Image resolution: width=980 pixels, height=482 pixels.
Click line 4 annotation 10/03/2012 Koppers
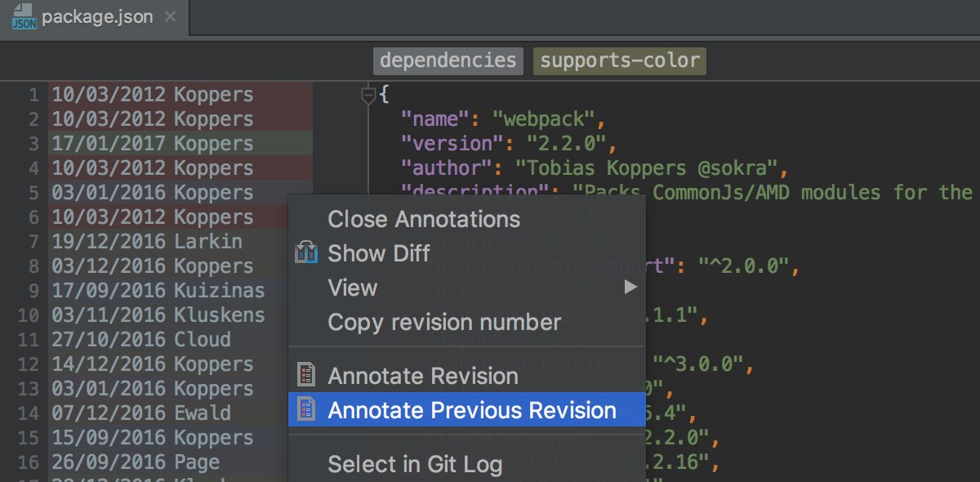pyautogui.click(x=153, y=168)
